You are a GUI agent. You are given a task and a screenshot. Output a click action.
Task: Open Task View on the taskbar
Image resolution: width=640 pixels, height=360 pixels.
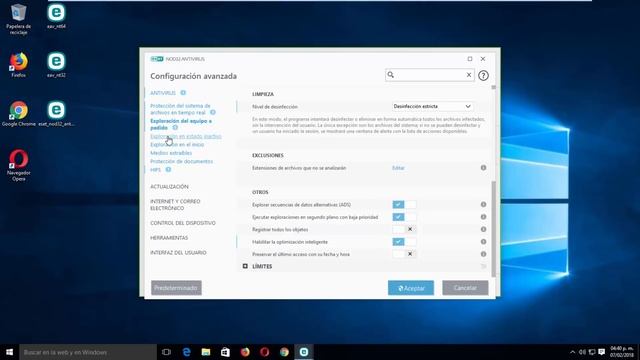pyautogui.click(x=166, y=352)
